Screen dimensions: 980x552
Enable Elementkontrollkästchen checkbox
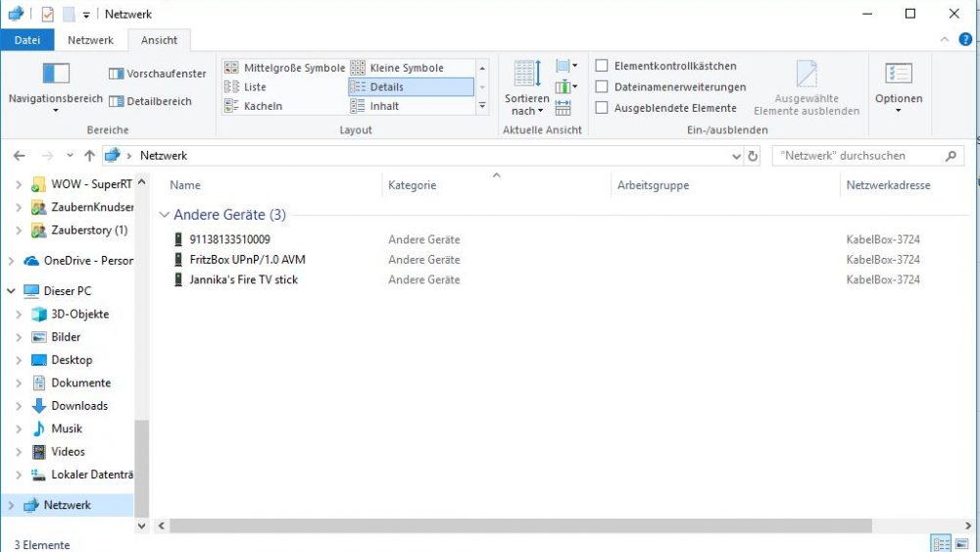(602, 66)
